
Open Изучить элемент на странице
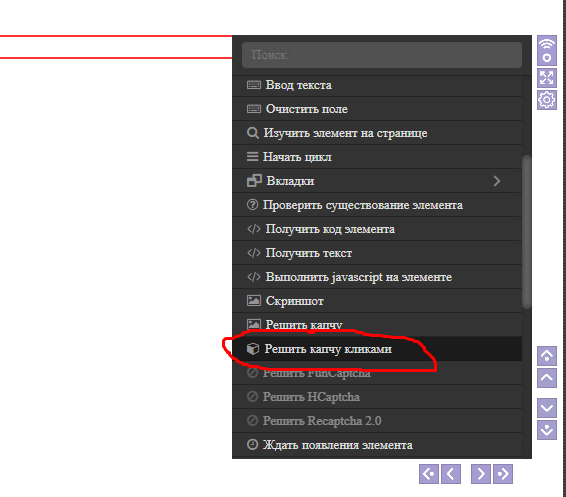377,133
